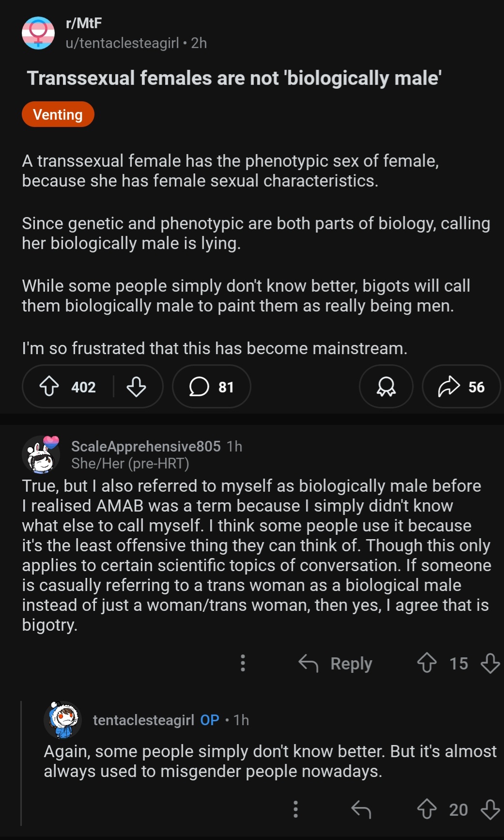The height and width of the screenshot is (840, 504).
Task: Tap reply arrow on tentaclesteagirl's comment
Action: tap(361, 809)
